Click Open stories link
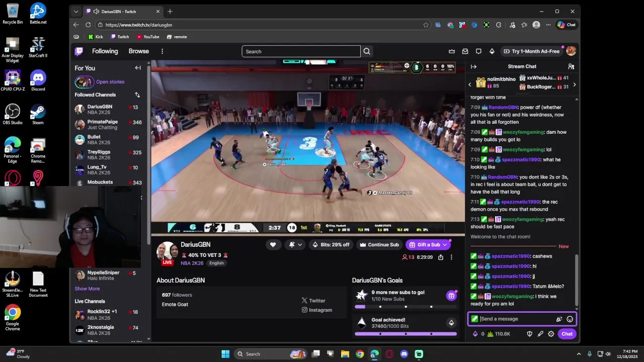644x362 pixels. coord(110,82)
